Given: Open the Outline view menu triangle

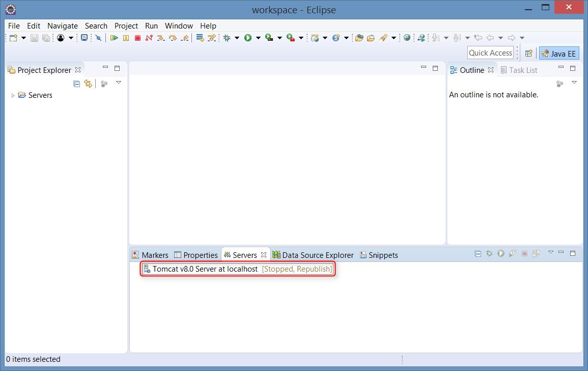Looking at the screenshot, I should point(574,83).
